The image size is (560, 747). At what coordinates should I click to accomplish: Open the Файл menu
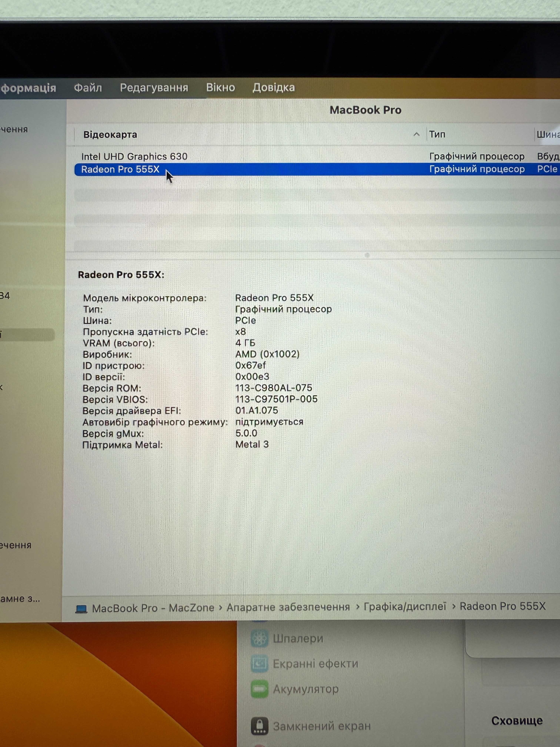pos(88,88)
